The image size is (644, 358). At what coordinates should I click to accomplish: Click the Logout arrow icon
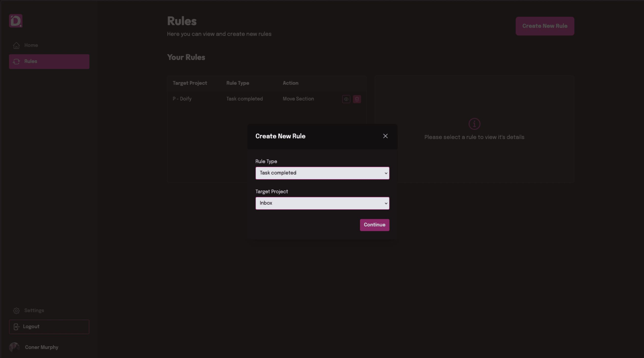[x=16, y=327]
